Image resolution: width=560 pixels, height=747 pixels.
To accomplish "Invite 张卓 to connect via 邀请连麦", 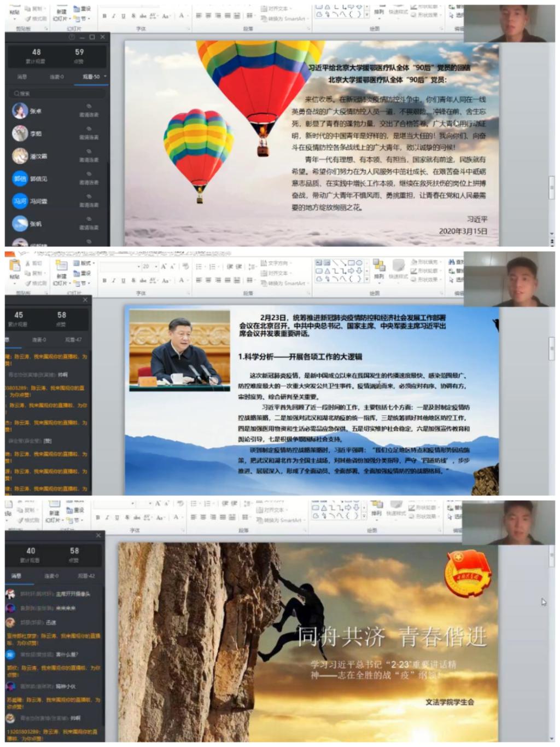I will [x=89, y=115].
